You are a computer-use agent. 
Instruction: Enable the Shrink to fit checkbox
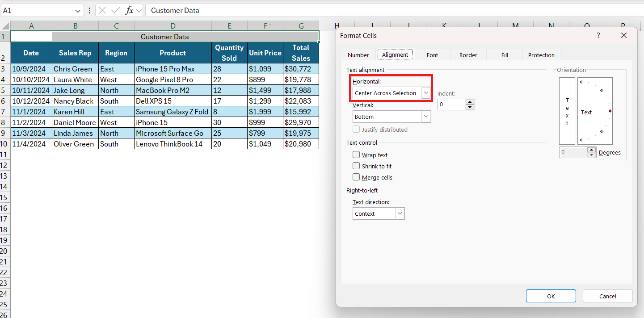click(x=356, y=166)
